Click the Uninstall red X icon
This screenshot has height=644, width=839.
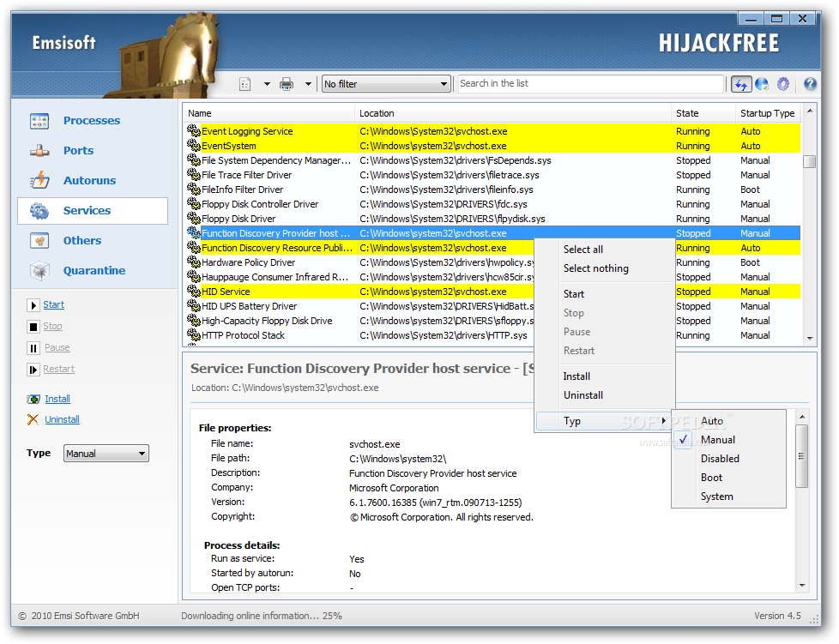click(33, 420)
